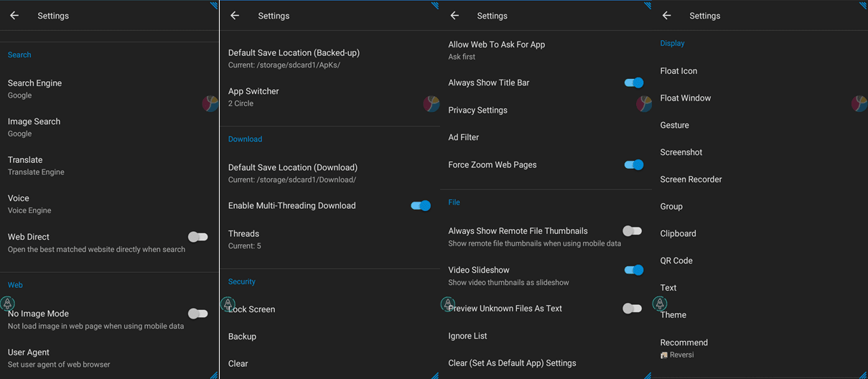Open Clear (Set As Default App) Settings

(x=512, y=363)
